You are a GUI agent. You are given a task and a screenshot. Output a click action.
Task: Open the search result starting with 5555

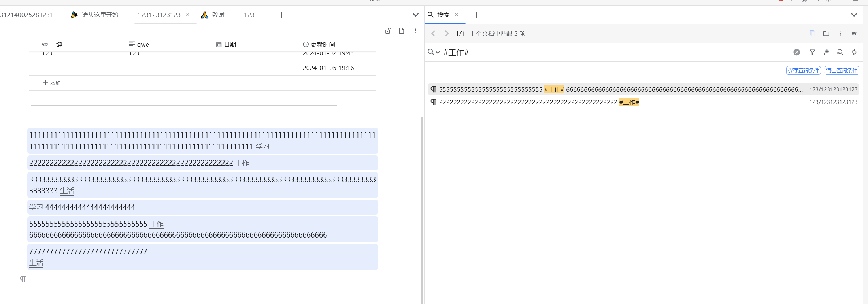click(x=643, y=89)
